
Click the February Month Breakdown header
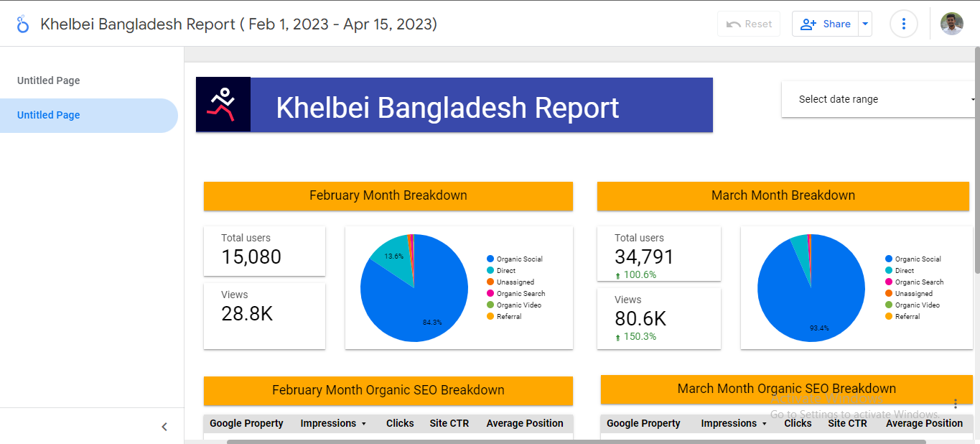[388, 195]
